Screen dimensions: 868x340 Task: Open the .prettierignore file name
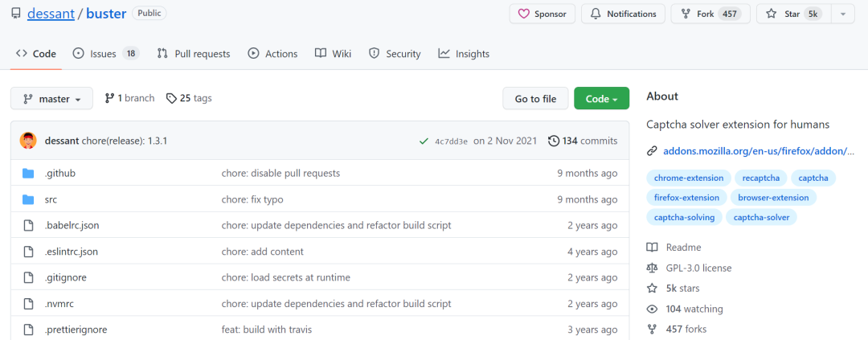click(76, 330)
